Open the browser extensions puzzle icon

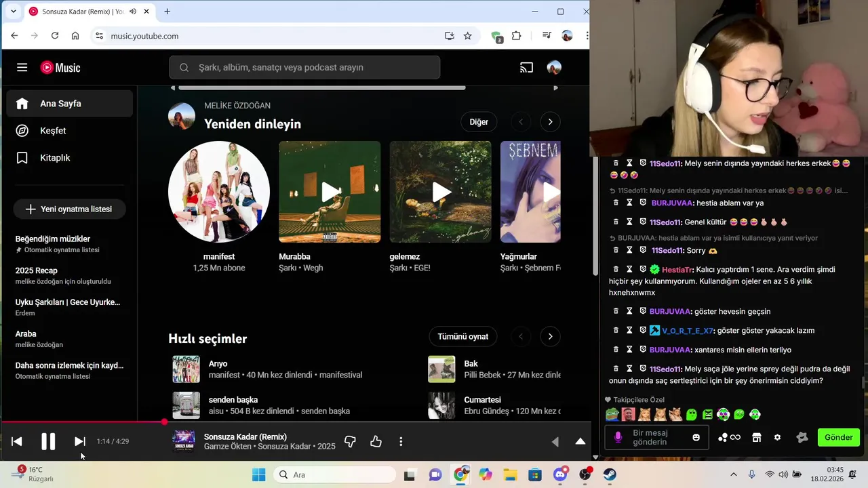tap(517, 36)
